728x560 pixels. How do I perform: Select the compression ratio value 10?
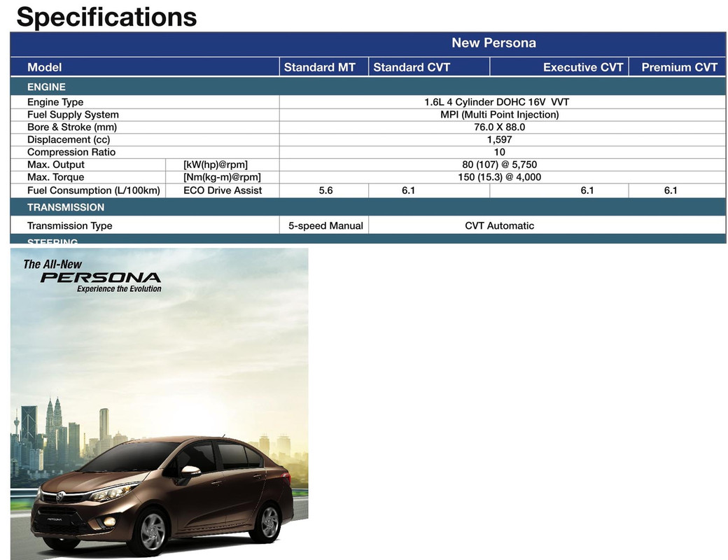(500, 153)
